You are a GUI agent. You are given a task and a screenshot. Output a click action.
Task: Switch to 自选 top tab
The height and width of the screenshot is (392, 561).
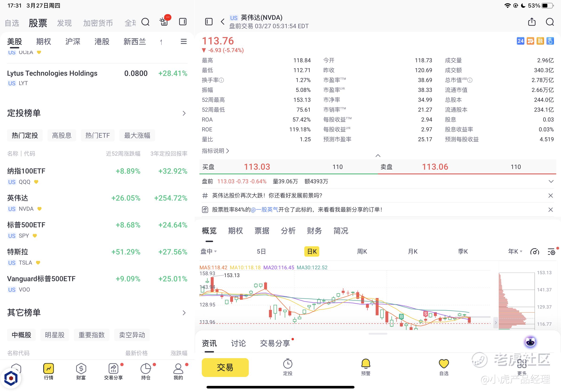pos(12,23)
